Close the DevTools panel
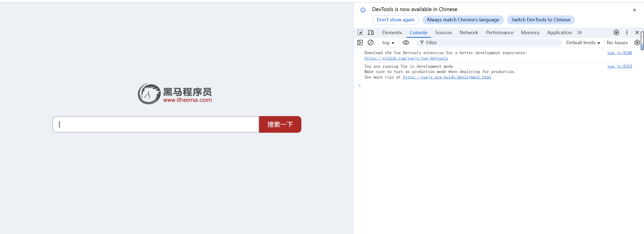This screenshot has height=234, width=644. 637,32
